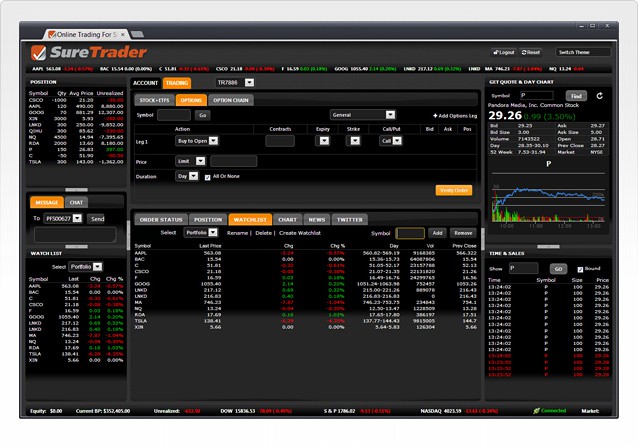Click the limit Price input field
The image size is (638, 446).
(234, 161)
